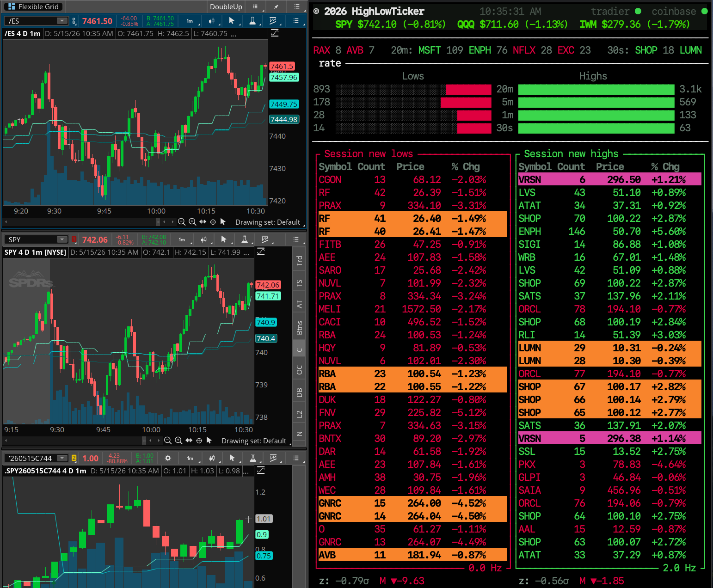
Task: Open the gear settings on the option chart
Action: (168, 458)
